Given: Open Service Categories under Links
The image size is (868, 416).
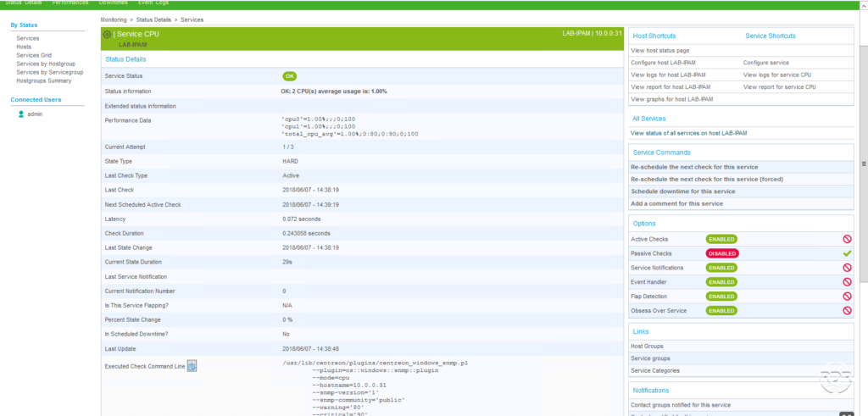Looking at the screenshot, I should (x=655, y=370).
